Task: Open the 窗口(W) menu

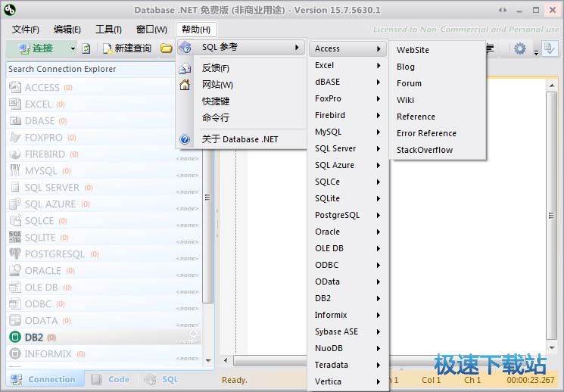Action: (151, 29)
